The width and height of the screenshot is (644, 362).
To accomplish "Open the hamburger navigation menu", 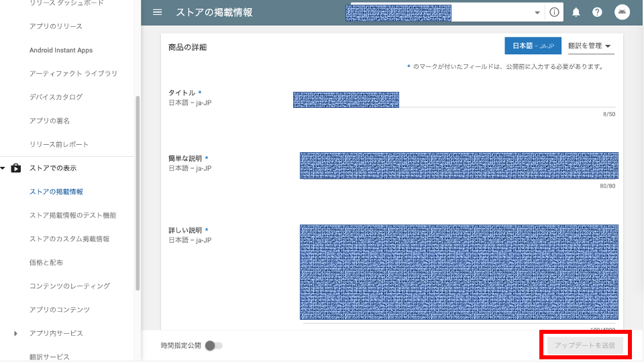I will (157, 12).
